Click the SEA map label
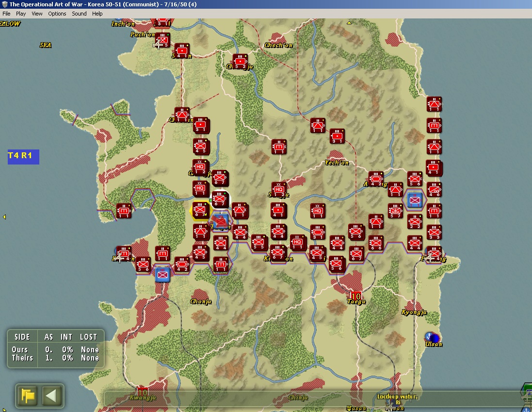 (x=46, y=45)
